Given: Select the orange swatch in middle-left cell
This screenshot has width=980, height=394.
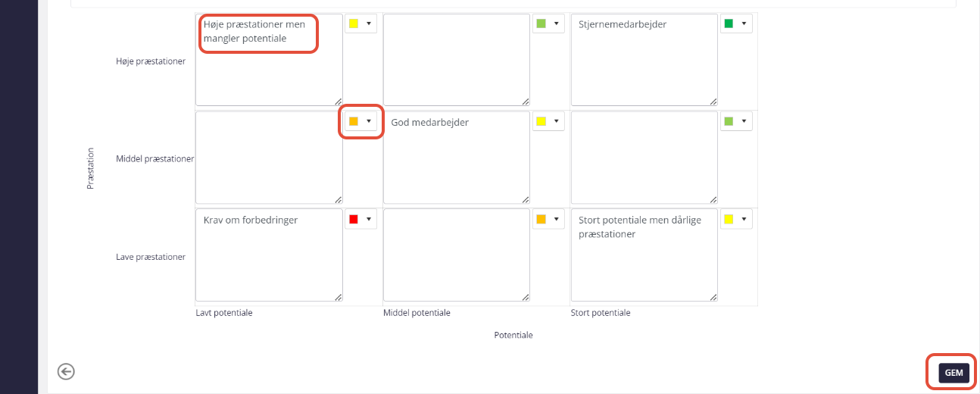Looking at the screenshot, I should [x=353, y=121].
